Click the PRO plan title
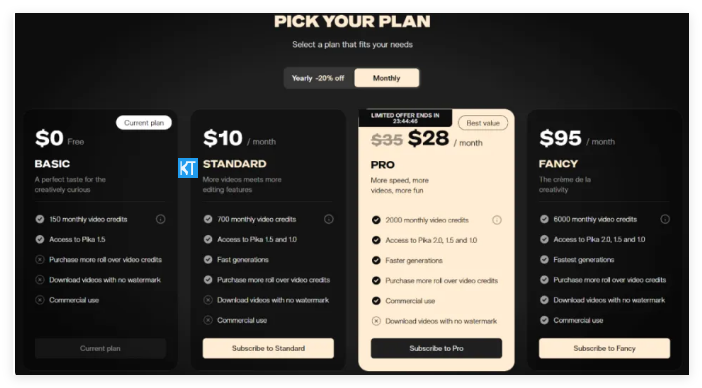The height and width of the screenshot is (388, 702). coord(383,165)
